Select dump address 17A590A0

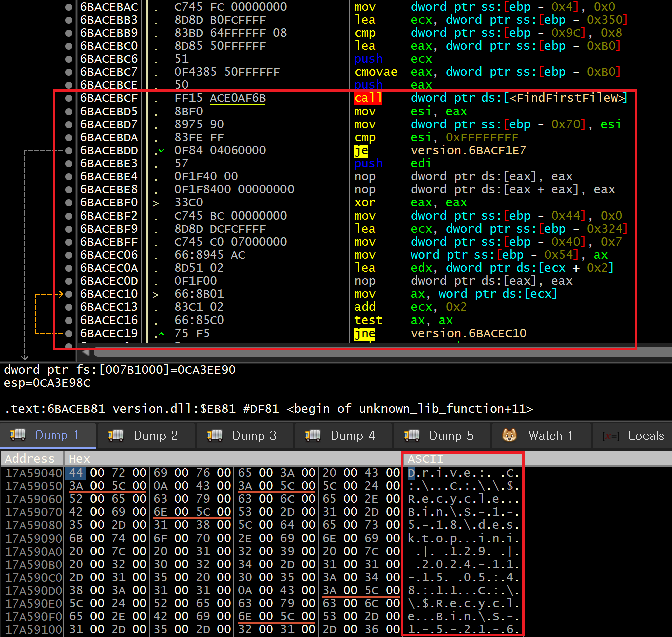(33, 552)
